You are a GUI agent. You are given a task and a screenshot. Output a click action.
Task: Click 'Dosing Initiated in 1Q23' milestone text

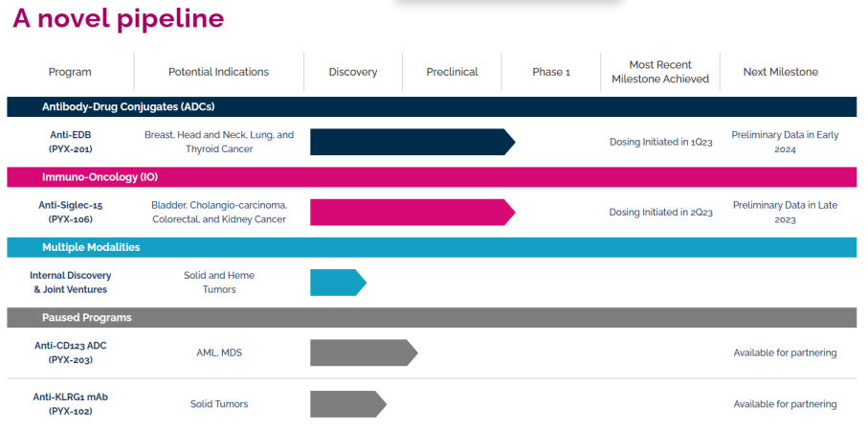tap(660, 142)
